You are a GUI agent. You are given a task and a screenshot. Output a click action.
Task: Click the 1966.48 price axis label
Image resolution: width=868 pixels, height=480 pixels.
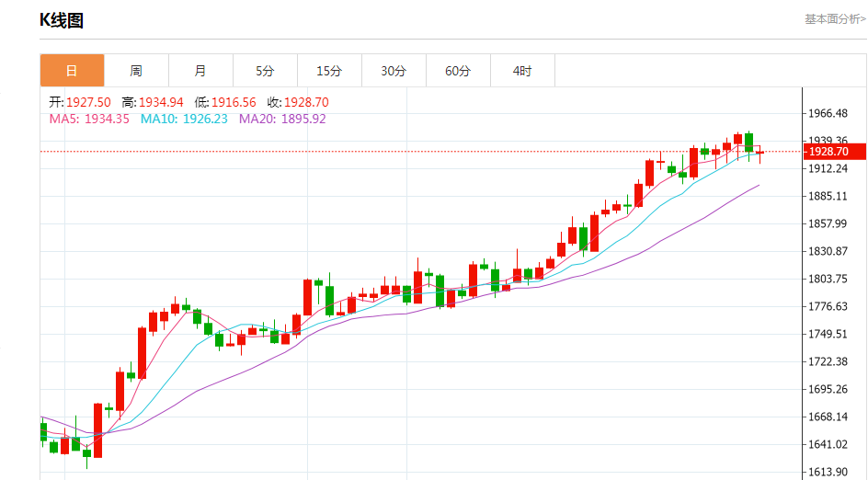click(x=828, y=114)
